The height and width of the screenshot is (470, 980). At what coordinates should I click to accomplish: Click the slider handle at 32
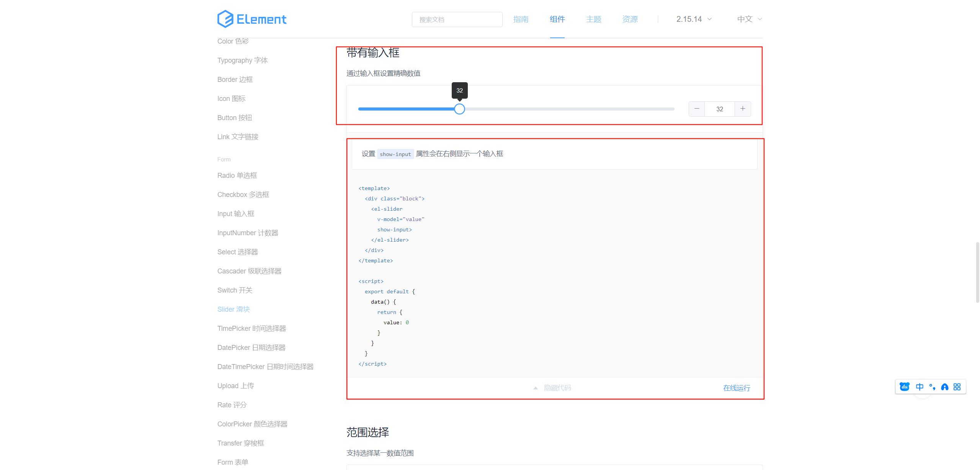pos(459,109)
